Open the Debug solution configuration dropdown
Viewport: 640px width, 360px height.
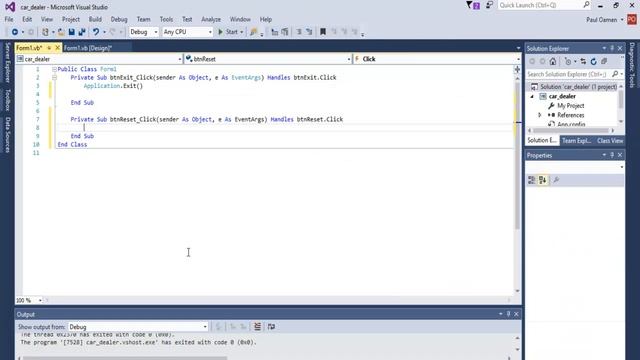tap(144, 32)
